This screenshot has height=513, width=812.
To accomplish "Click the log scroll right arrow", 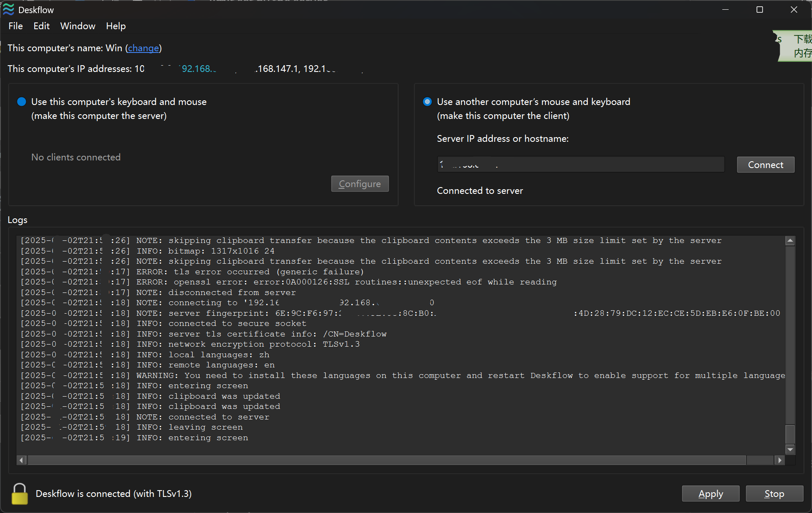I will coord(780,460).
